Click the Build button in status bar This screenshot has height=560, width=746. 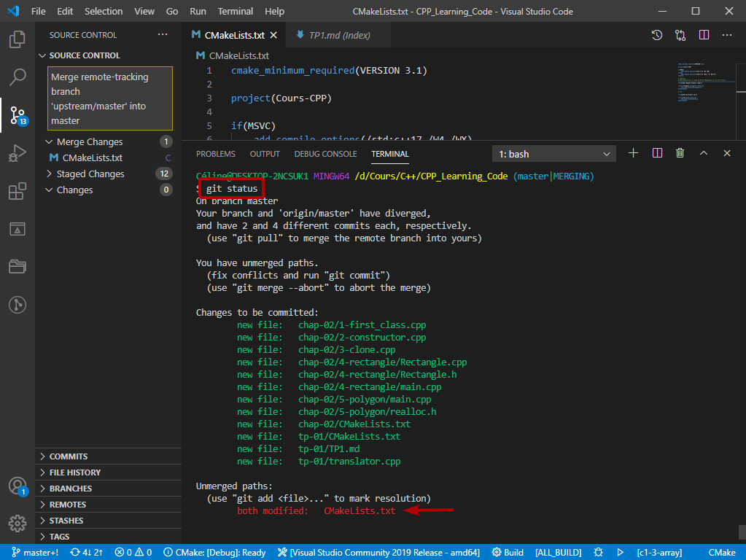point(508,553)
